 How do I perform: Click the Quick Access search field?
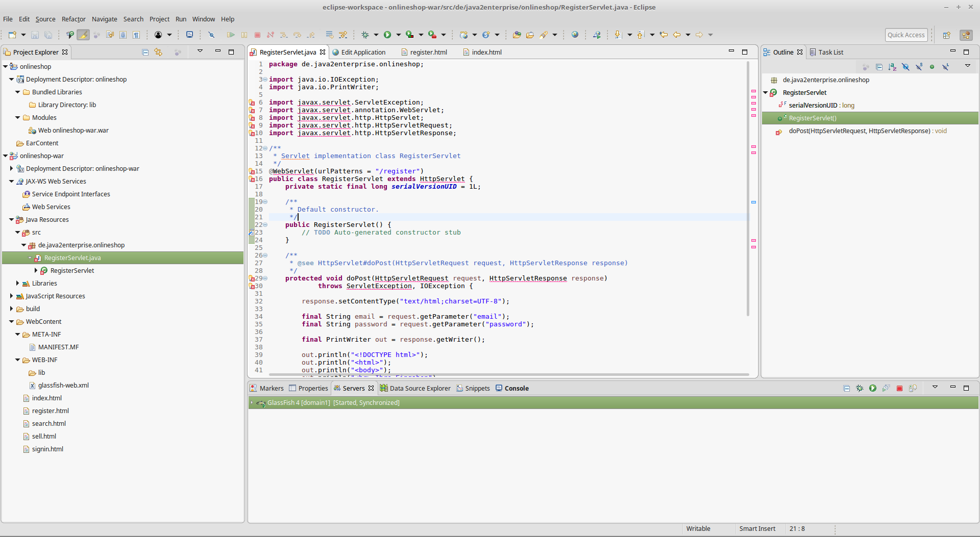coord(905,35)
